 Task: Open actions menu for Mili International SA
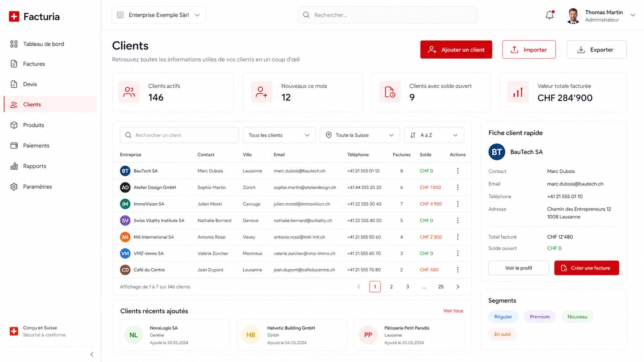[458, 237]
